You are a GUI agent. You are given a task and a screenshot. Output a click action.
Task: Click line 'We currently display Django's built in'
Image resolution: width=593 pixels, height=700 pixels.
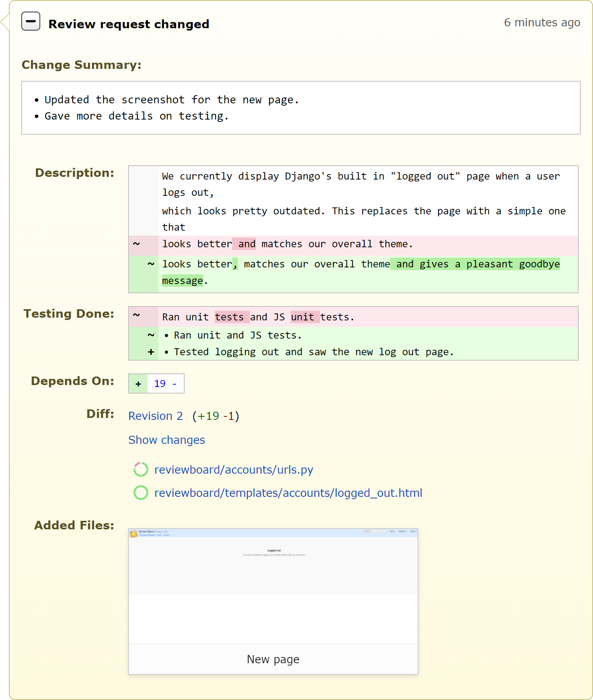pyautogui.click(x=361, y=185)
